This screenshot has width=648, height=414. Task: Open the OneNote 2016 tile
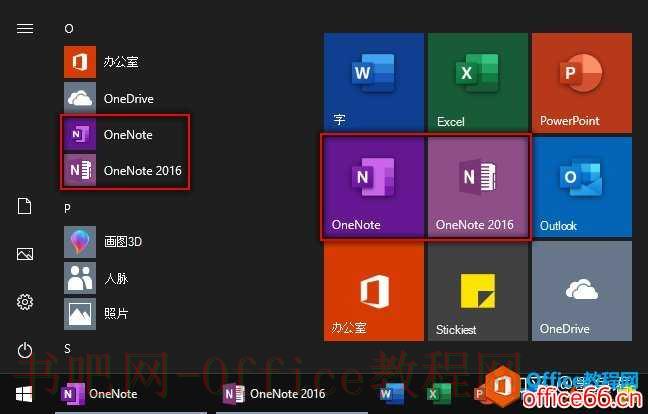[x=478, y=187]
